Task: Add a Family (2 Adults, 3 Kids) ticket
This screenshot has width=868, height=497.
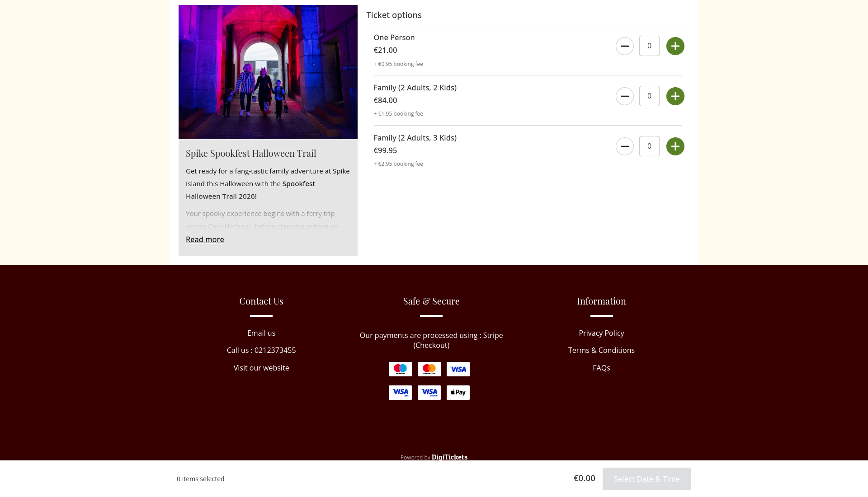Action: tap(675, 146)
